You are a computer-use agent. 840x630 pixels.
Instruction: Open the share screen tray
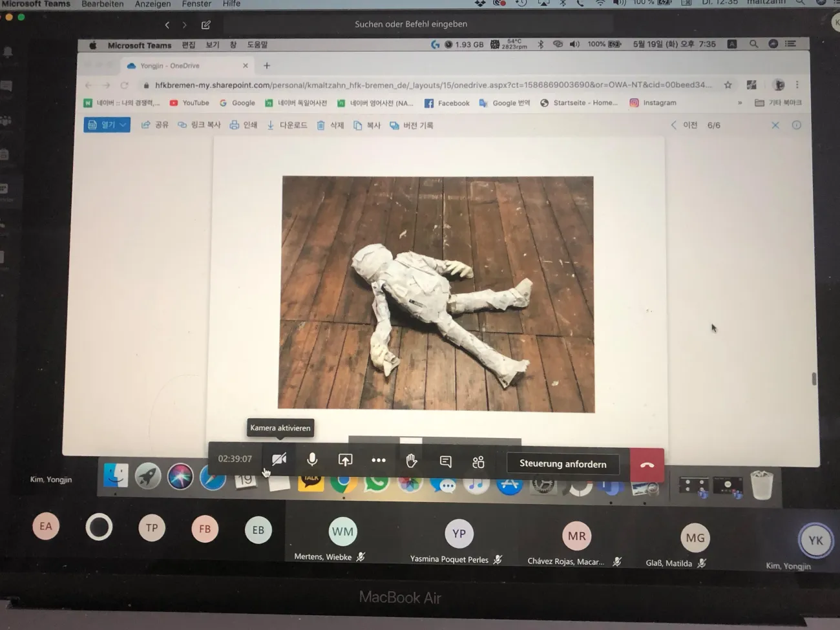[345, 460]
